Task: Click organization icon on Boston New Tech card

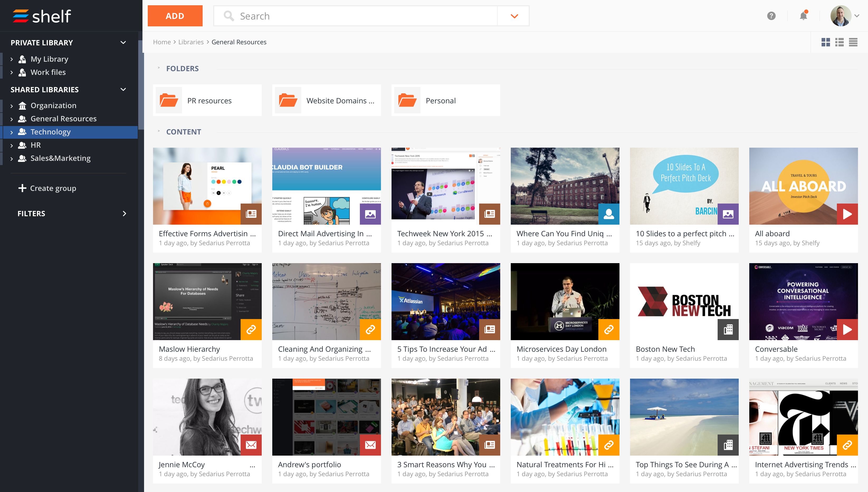Action: pyautogui.click(x=728, y=330)
